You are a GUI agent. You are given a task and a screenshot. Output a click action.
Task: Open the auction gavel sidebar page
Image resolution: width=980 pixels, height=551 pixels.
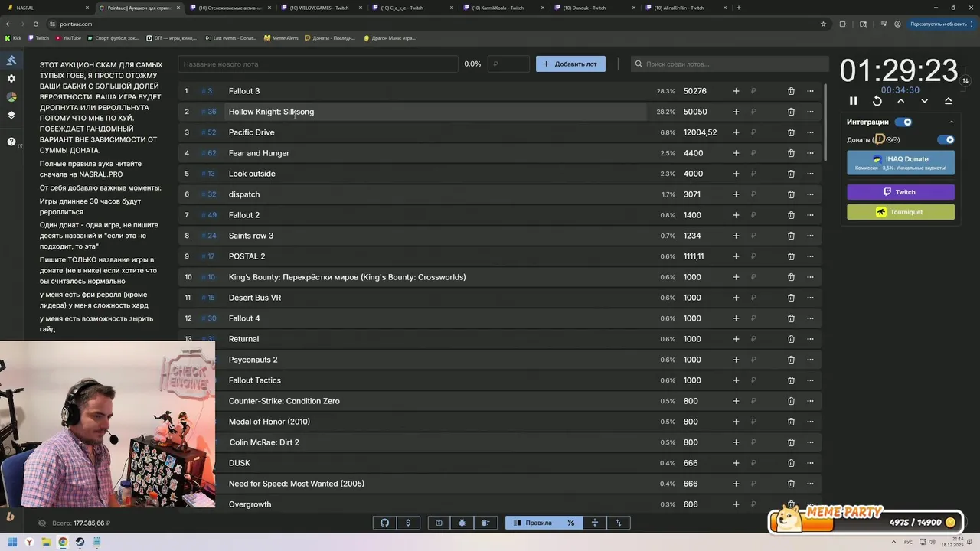(11, 60)
